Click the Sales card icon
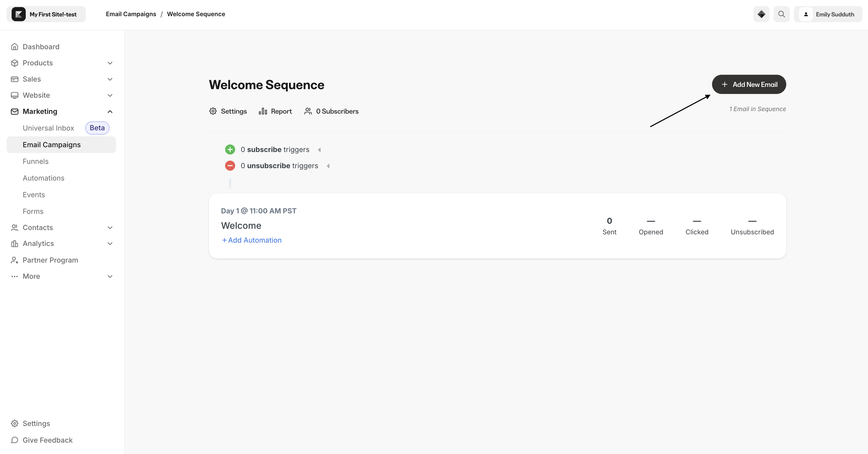 pyautogui.click(x=14, y=79)
